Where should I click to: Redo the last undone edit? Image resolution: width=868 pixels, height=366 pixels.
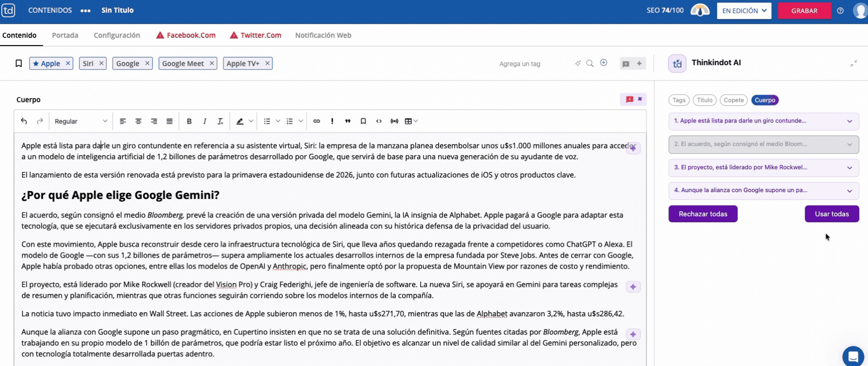[x=40, y=121]
